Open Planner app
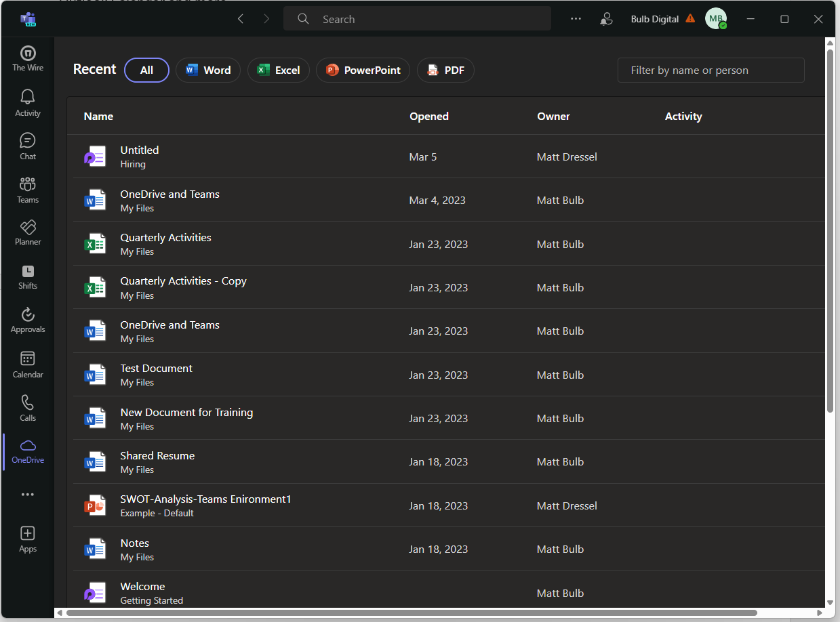Image resolution: width=840 pixels, height=622 pixels. 28,232
